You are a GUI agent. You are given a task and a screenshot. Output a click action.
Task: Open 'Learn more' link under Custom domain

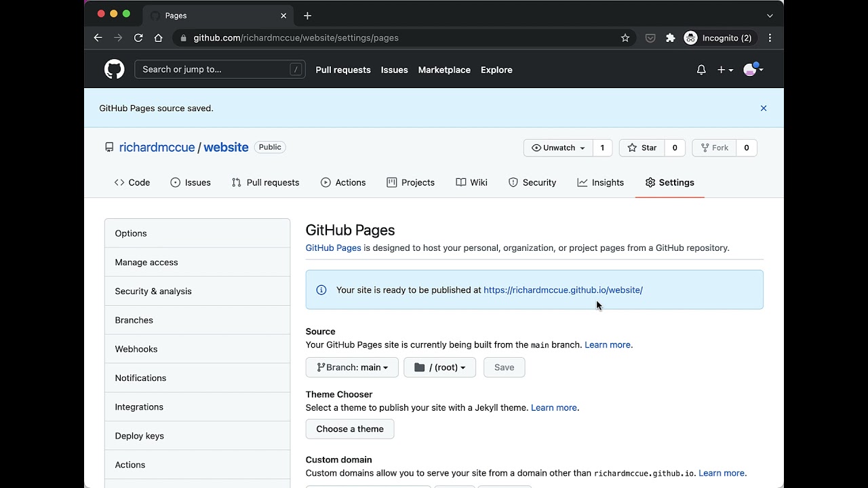722,473
